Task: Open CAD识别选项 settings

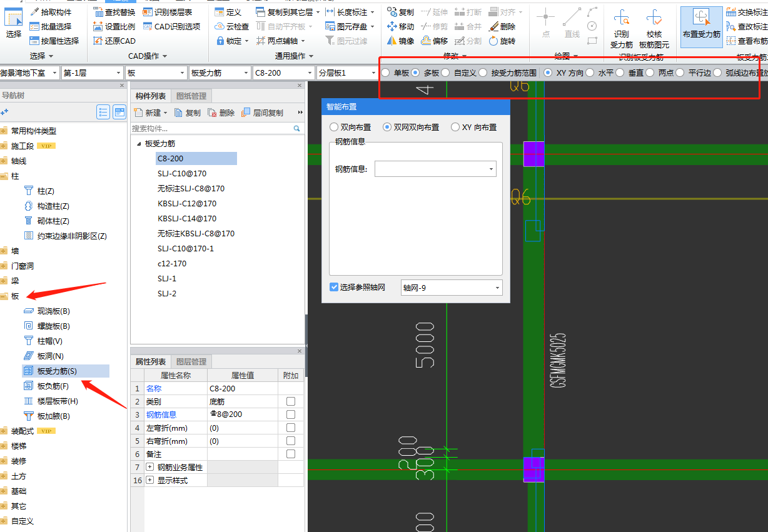Action: [171, 26]
